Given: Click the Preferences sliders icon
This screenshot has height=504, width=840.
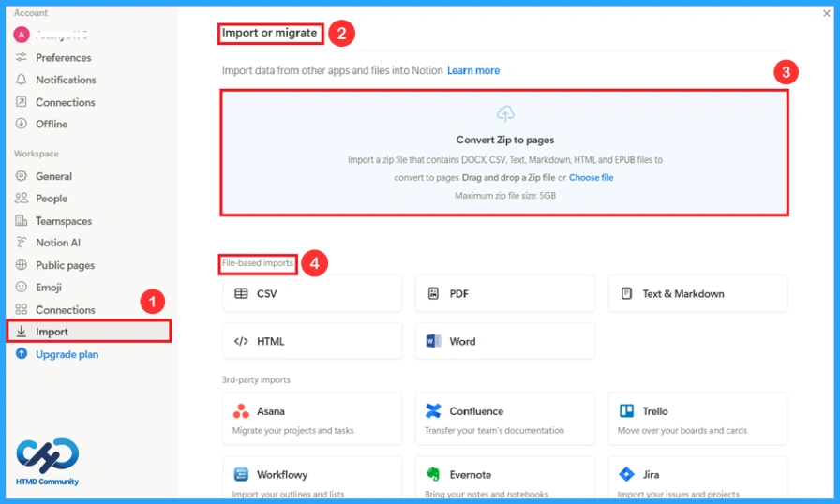Looking at the screenshot, I should (x=21, y=57).
